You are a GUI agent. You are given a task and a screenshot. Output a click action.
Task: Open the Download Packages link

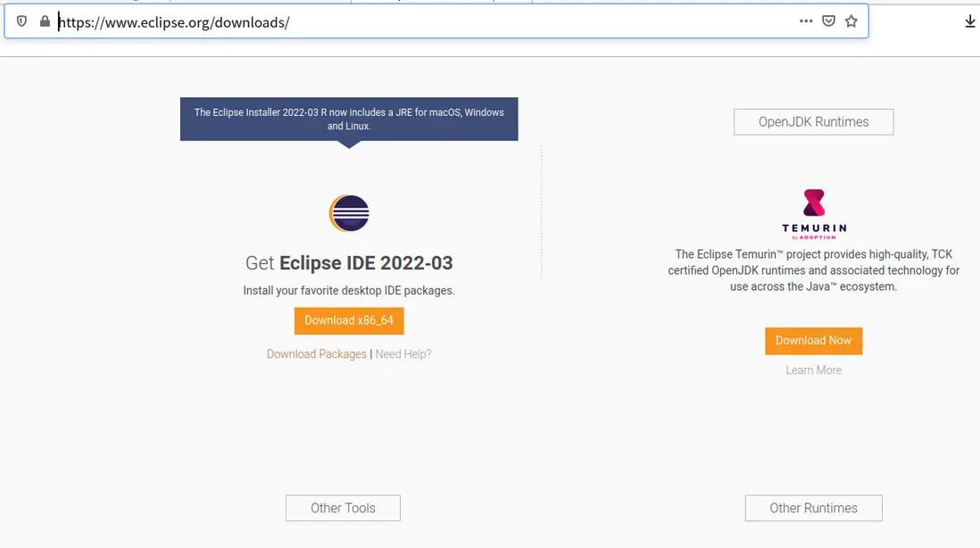coord(316,354)
